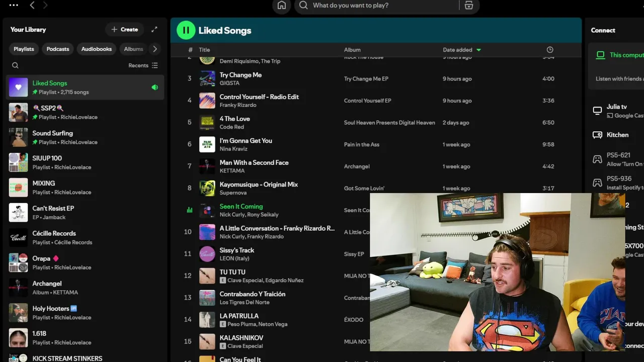This screenshot has width=644, height=362.
Task: Click Sissy's Track album art
Action: point(207,254)
